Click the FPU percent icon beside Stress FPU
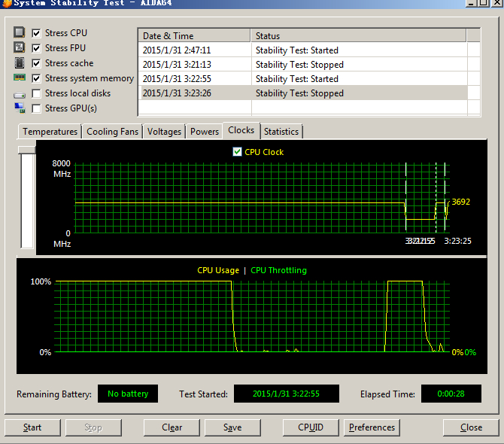This screenshot has height=444, width=504. pyautogui.click(x=20, y=47)
